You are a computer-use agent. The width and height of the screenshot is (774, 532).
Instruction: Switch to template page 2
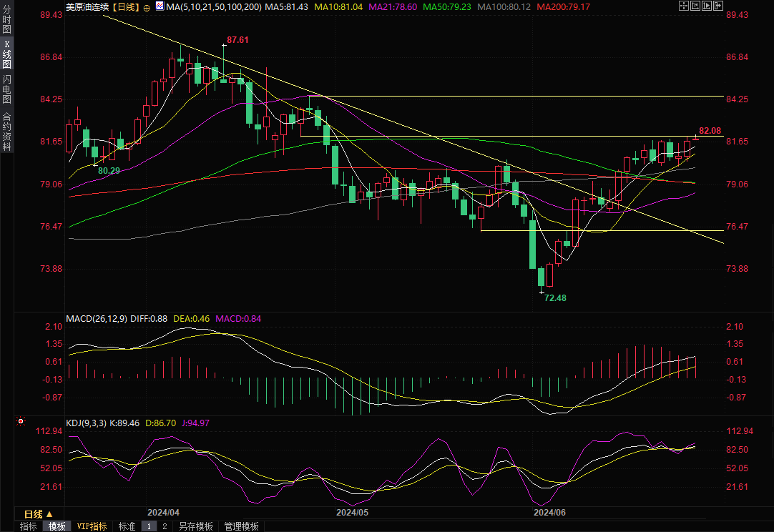point(164,526)
